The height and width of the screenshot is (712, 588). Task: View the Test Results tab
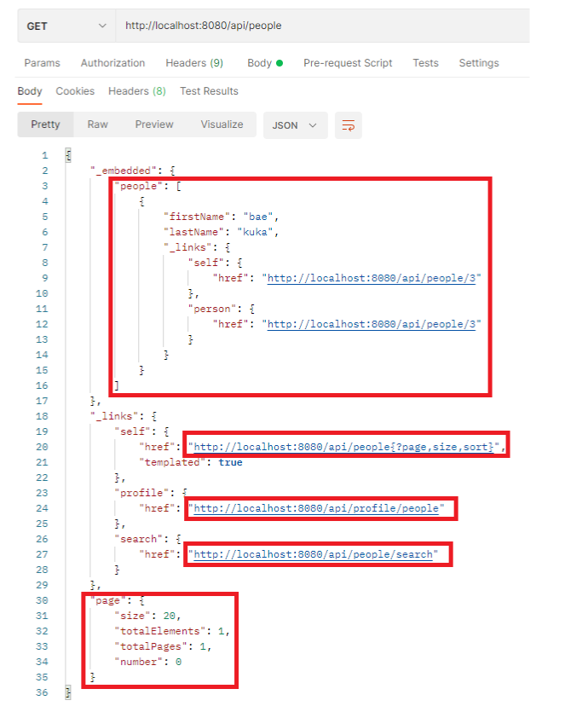click(209, 91)
